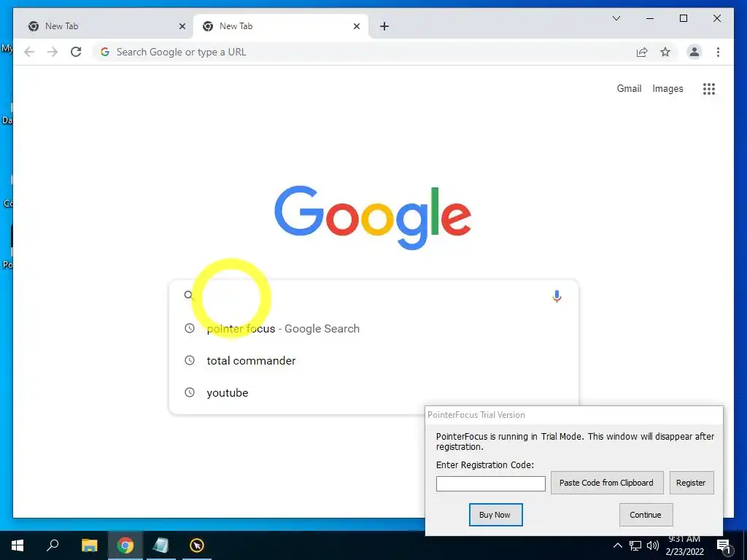
Task: Click Paste Code from Clipboard
Action: 606,483
